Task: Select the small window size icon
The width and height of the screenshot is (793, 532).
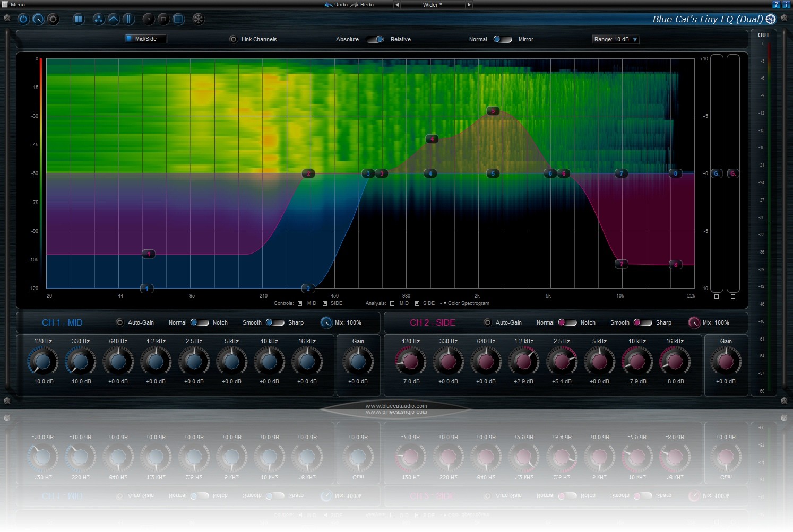Action: point(149,19)
